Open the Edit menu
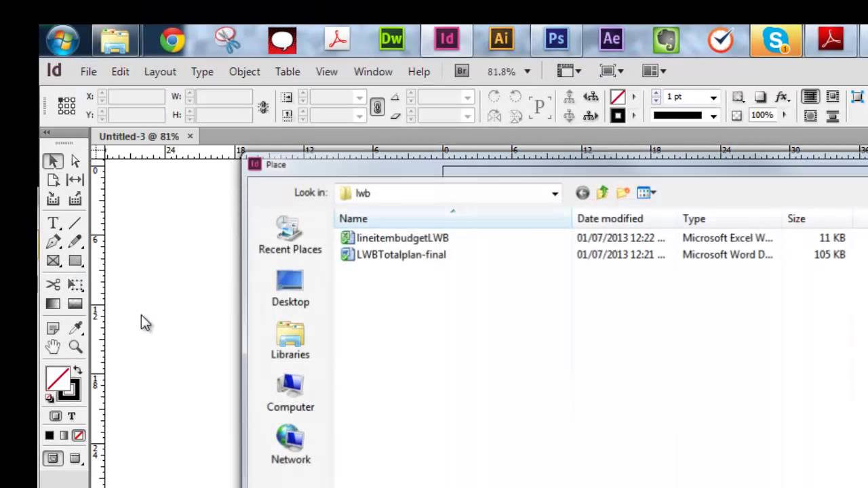This screenshot has width=868, height=488. (120, 71)
